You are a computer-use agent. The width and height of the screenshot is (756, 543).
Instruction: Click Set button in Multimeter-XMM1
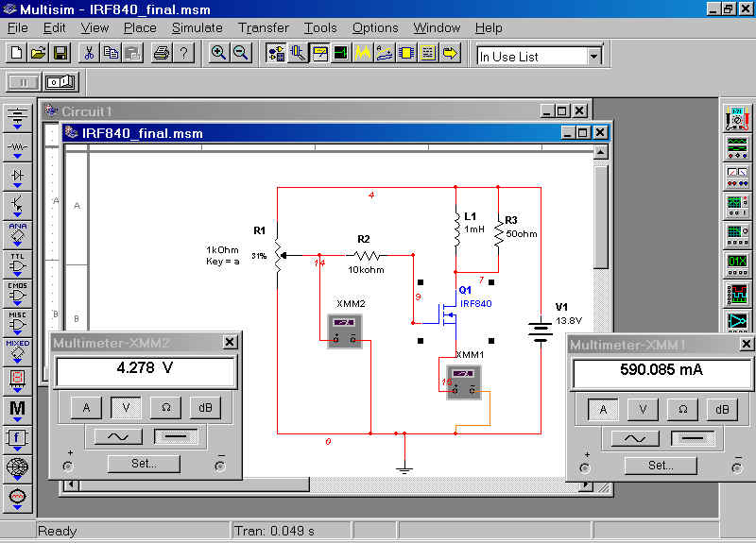pos(661,466)
